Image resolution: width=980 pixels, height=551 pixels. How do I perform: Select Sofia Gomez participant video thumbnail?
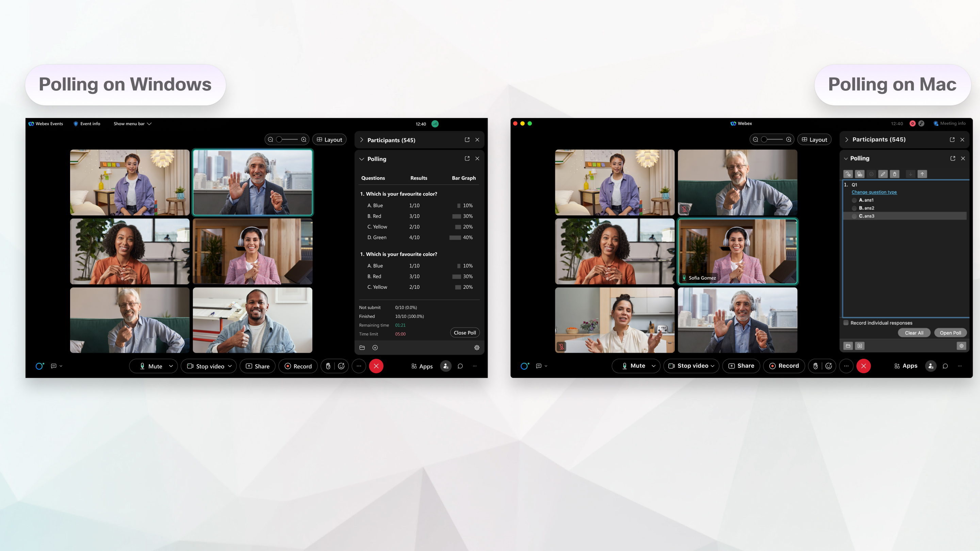point(738,250)
